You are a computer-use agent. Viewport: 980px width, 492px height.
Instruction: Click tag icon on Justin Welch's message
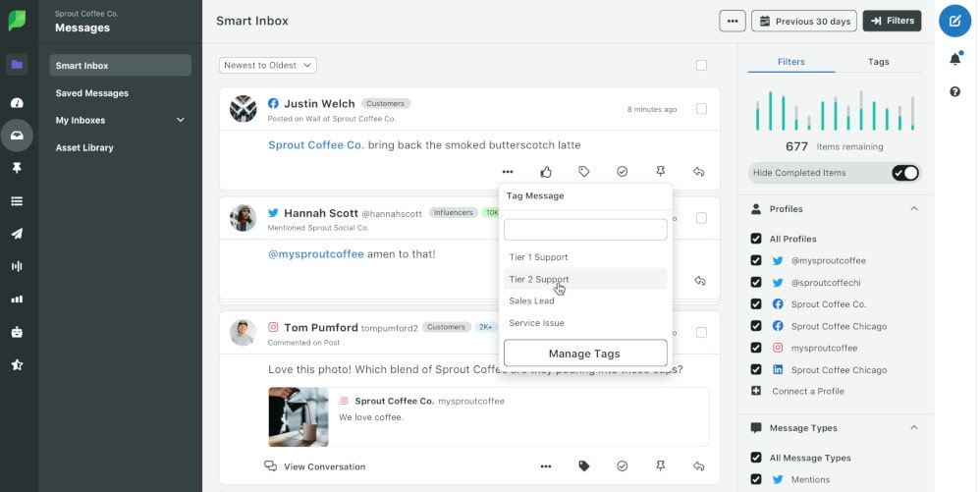click(583, 171)
